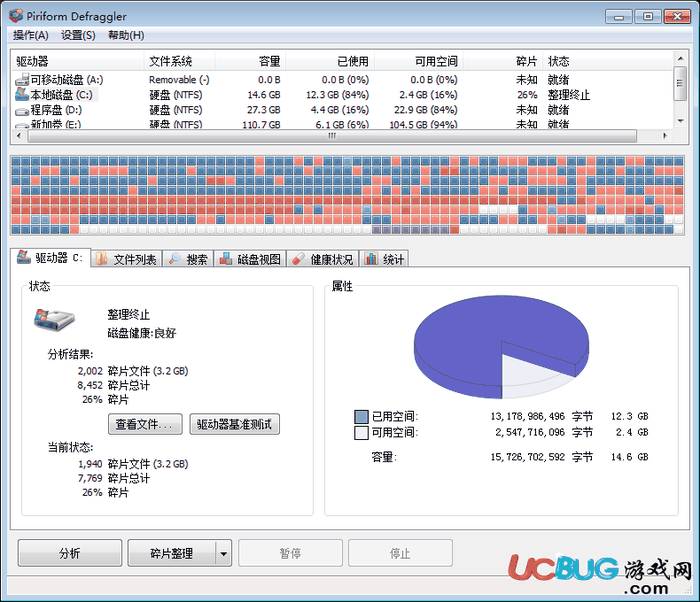Image resolution: width=700 pixels, height=602 pixels.
Task: Click the 可用空间 color swatch
Action: [x=361, y=432]
